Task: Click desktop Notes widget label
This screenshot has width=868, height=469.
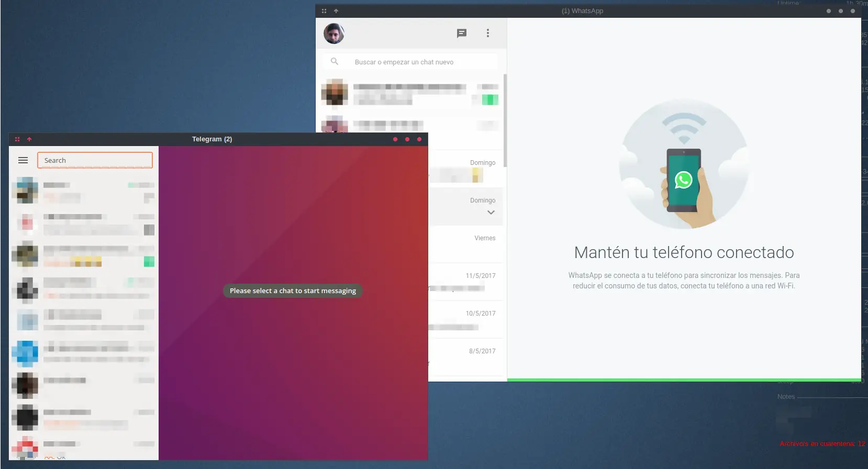Action: [786, 397]
